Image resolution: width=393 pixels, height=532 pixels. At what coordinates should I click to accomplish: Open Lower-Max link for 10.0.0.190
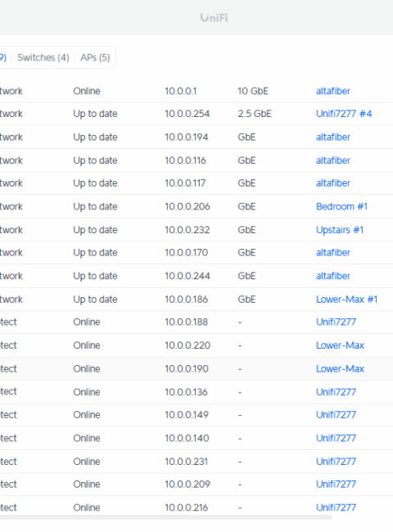[340, 369]
